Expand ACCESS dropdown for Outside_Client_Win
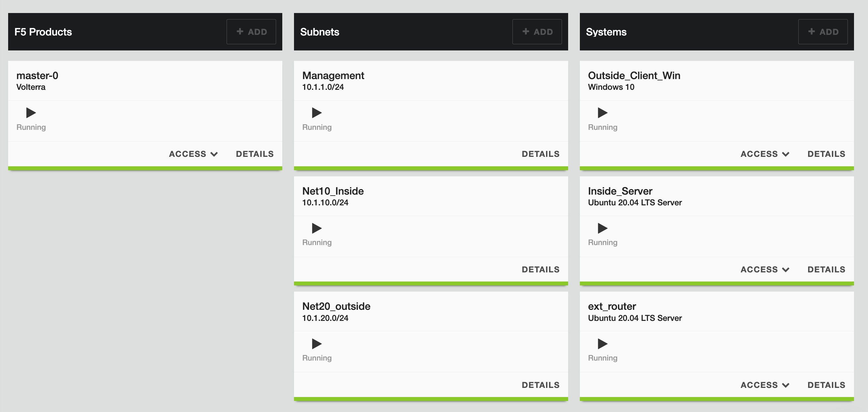Image resolution: width=868 pixels, height=412 pixels. pyautogui.click(x=764, y=154)
